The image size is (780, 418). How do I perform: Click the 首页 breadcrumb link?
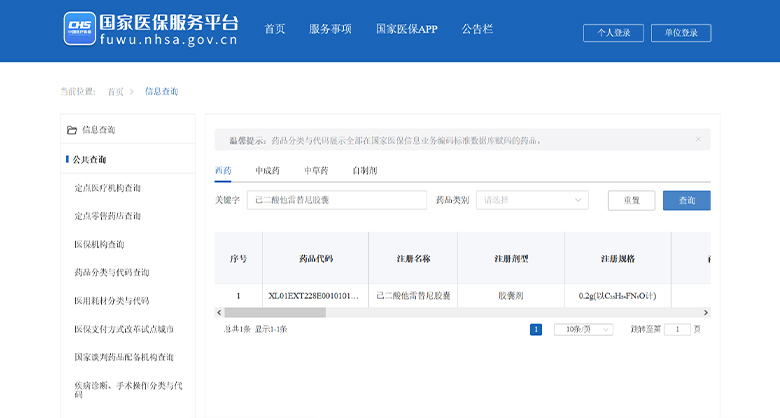click(116, 92)
